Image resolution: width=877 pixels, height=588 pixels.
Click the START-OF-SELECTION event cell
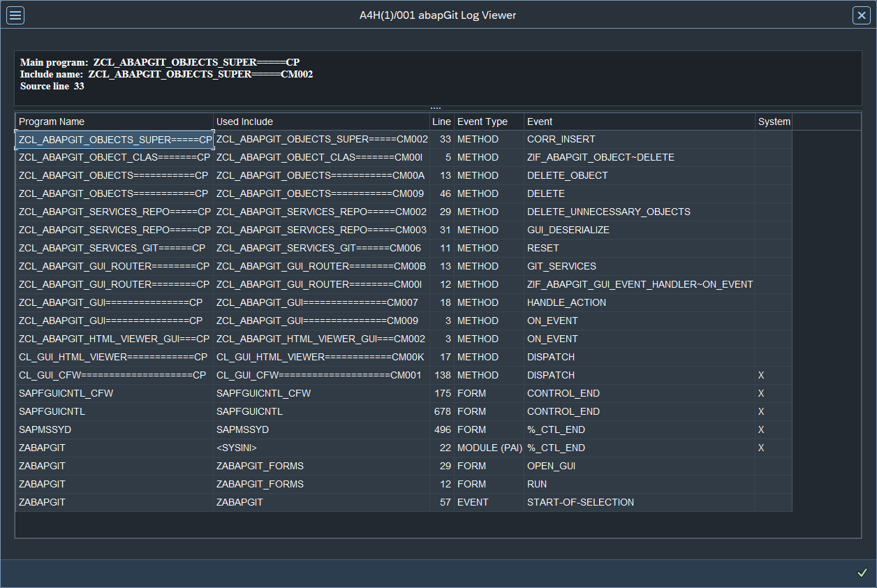tap(640, 502)
